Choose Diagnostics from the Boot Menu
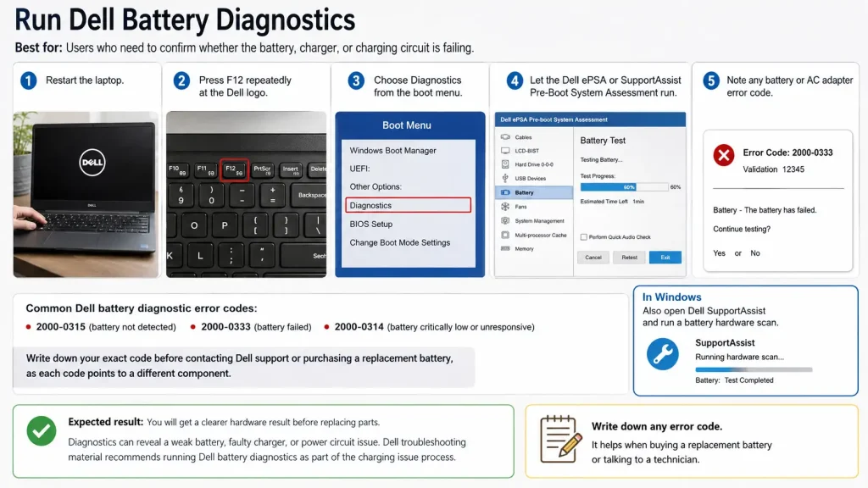Screen dimensions: 868x488 408,205
